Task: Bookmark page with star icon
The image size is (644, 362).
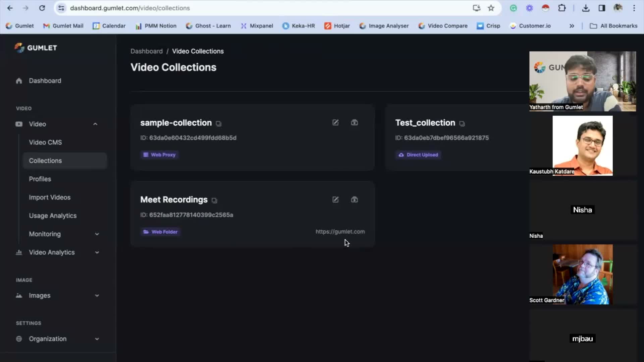Action: [x=491, y=8]
